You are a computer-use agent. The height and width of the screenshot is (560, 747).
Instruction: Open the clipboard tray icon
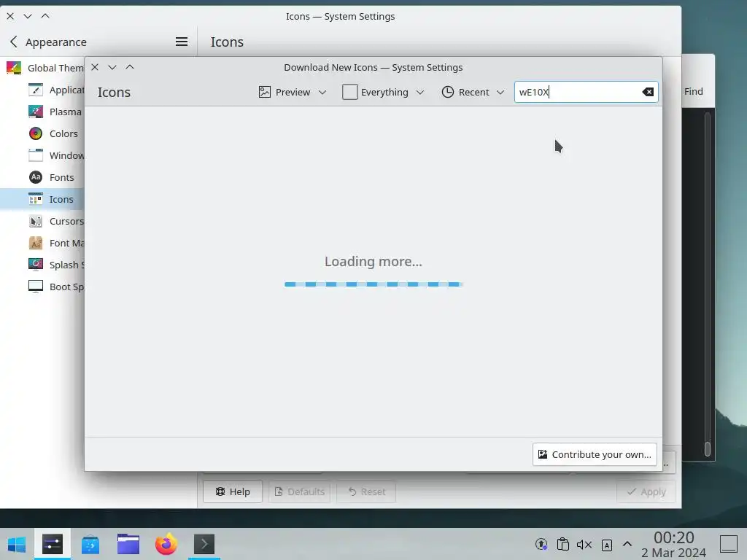562,544
